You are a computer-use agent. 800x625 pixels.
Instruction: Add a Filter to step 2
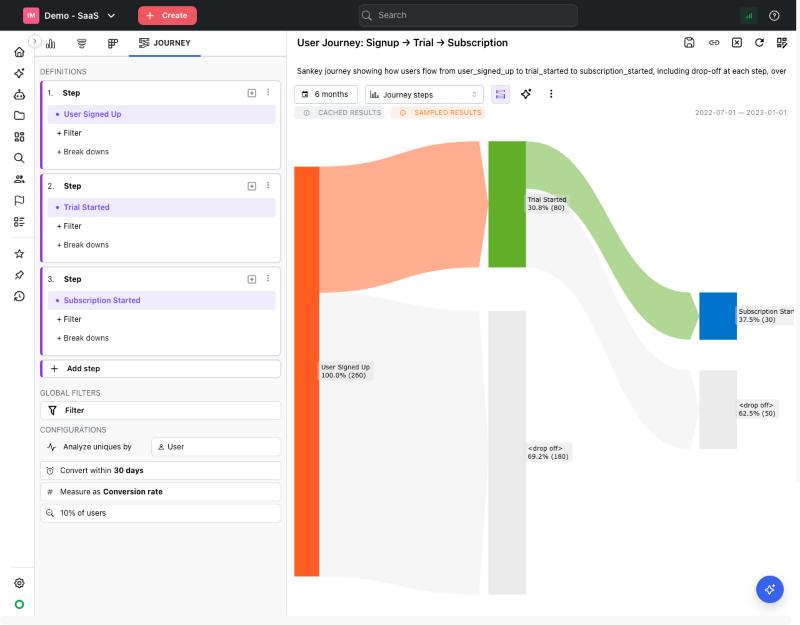click(x=69, y=226)
